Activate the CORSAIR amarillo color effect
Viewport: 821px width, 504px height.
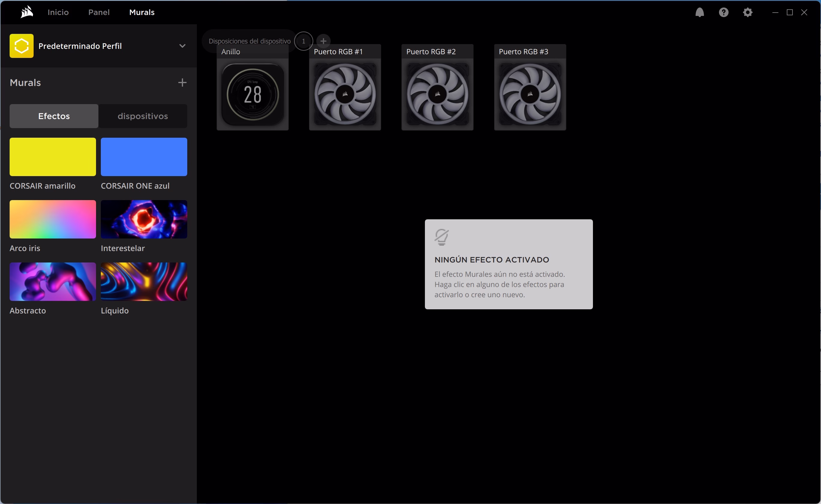53,157
